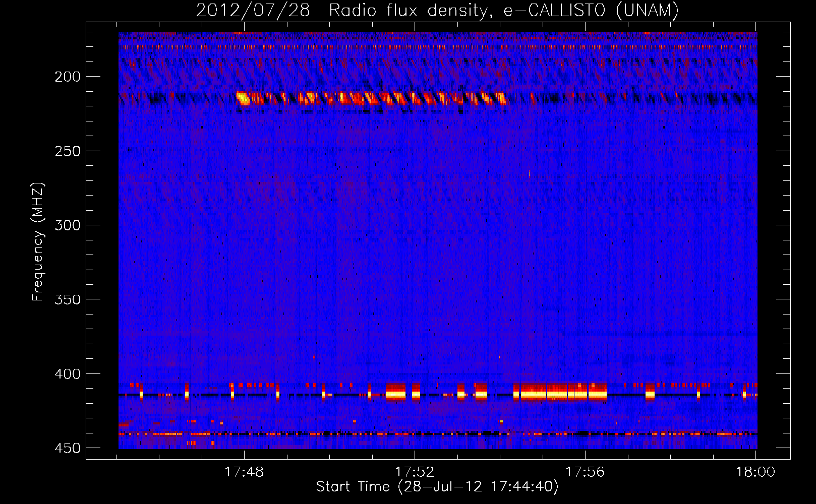The image size is (816, 504).
Task: Click the bright radio burst near 210 MHz
Action: pyautogui.click(x=371, y=98)
